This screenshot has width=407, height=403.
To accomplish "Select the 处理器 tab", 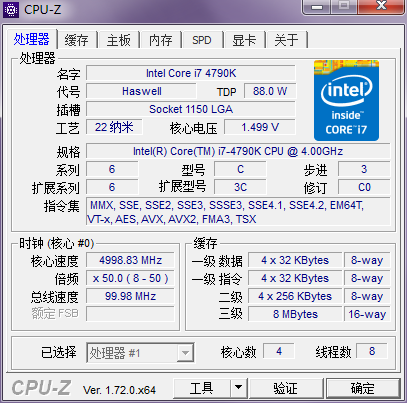I will [32, 39].
